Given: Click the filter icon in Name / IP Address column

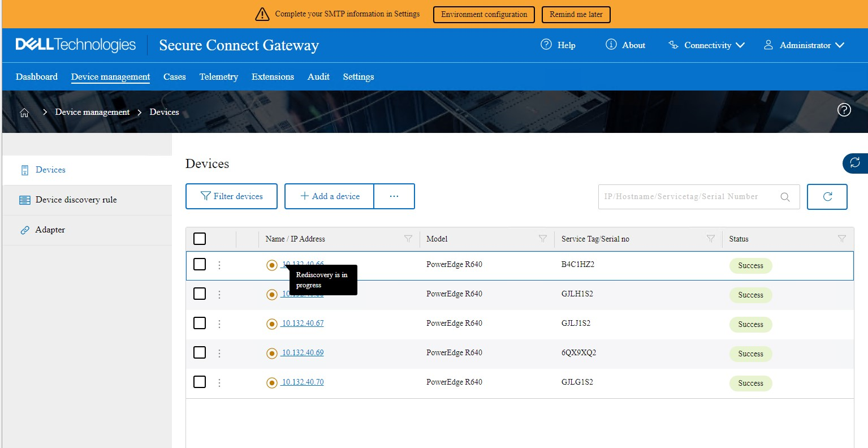Looking at the screenshot, I should click(x=408, y=239).
